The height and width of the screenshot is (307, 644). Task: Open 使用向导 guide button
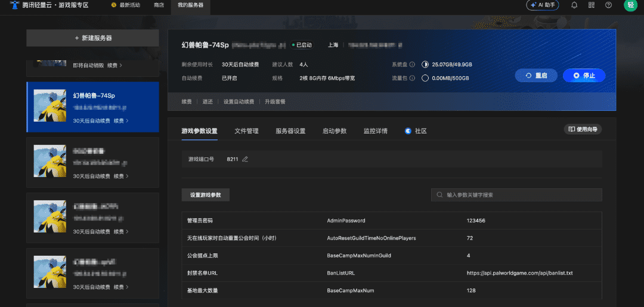[x=583, y=129]
